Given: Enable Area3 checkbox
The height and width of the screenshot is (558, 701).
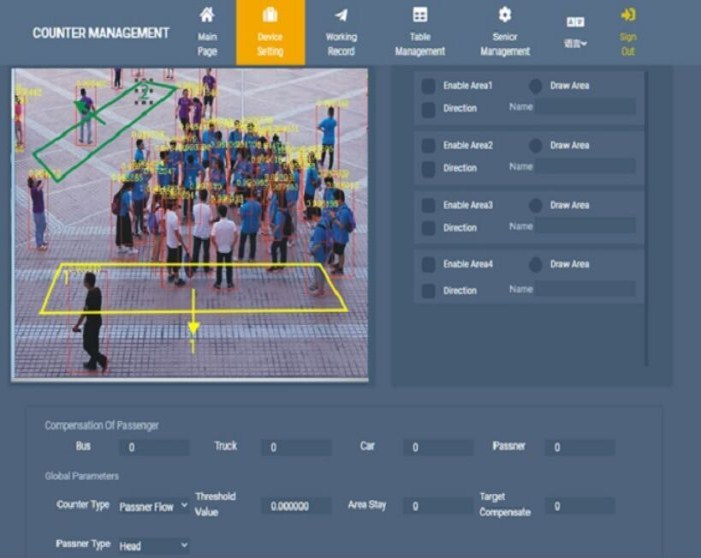Looking at the screenshot, I should click(428, 205).
